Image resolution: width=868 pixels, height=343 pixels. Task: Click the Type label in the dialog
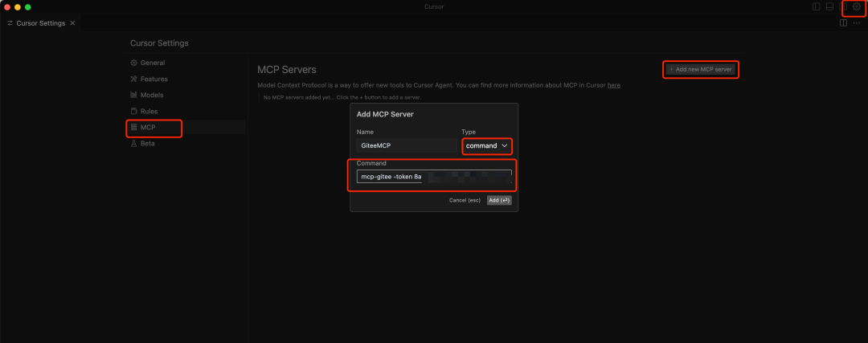tap(469, 132)
